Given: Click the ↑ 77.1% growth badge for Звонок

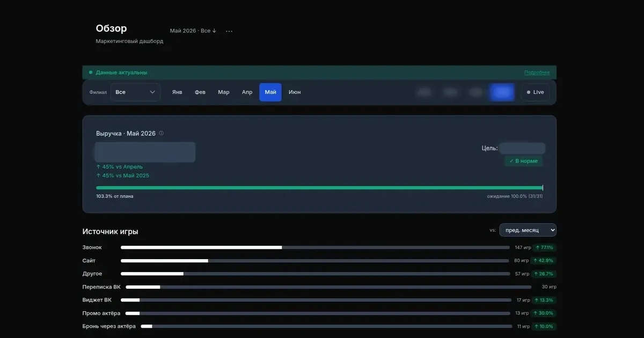Looking at the screenshot, I should (544, 248).
